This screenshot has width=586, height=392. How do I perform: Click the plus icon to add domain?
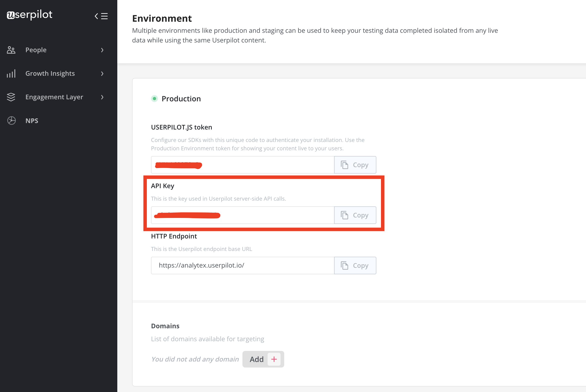(274, 359)
